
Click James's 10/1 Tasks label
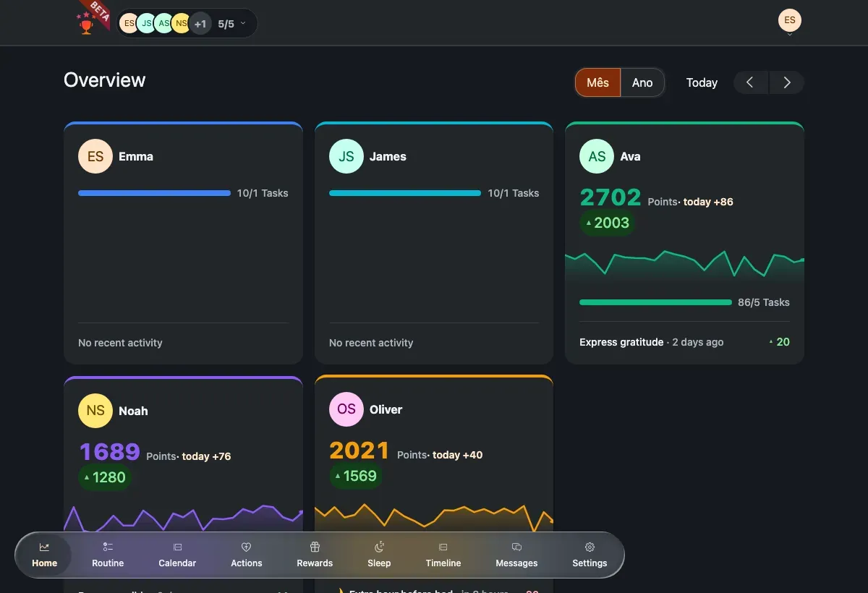click(514, 193)
